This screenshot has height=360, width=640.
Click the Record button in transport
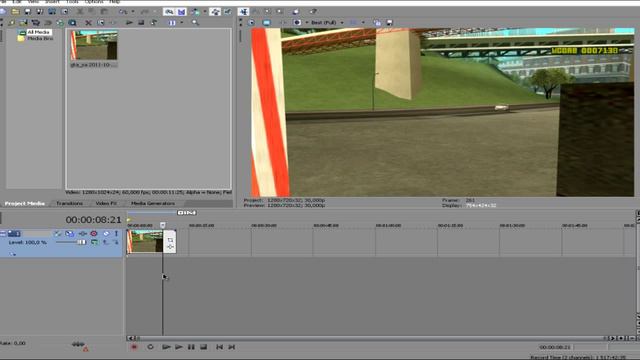134,347
